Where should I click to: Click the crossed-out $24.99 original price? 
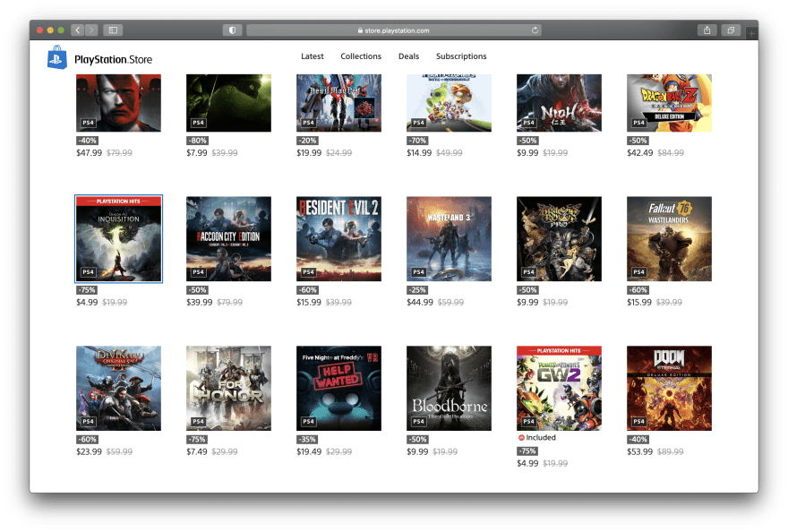[338, 153]
